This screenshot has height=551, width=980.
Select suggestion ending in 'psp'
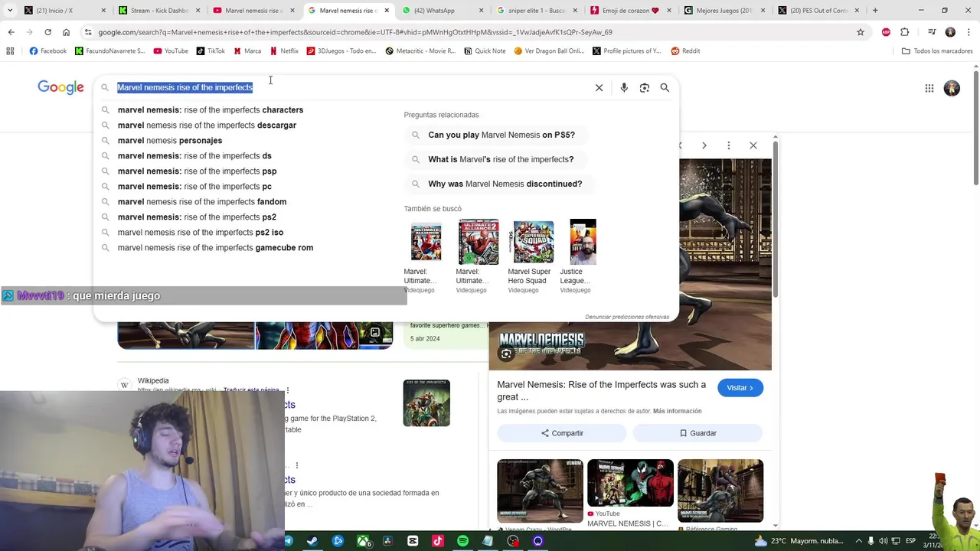197,171
